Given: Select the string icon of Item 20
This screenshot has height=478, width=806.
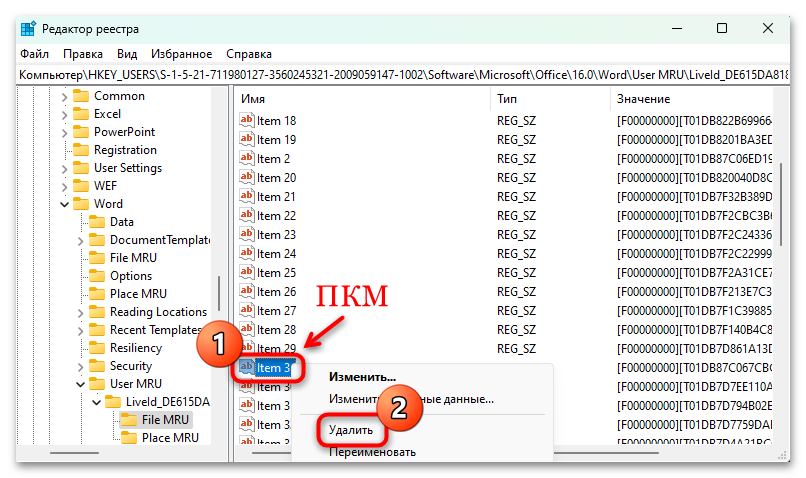Looking at the screenshot, I should (x=247, y=177).
